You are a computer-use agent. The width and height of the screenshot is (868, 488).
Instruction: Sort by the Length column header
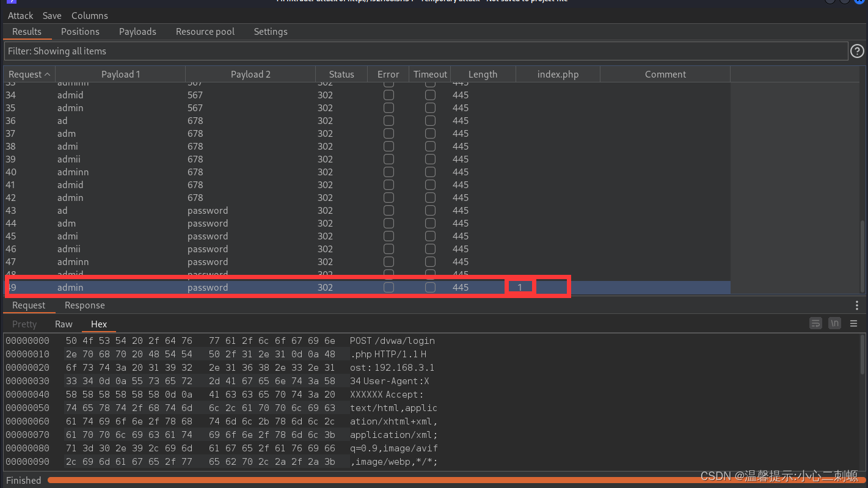pyautogui.click(x=483, y=75)
